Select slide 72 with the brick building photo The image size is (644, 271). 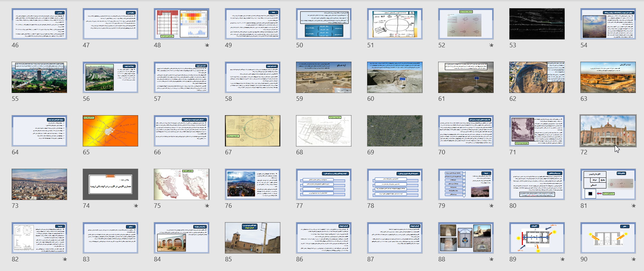[x=608, y=131]
